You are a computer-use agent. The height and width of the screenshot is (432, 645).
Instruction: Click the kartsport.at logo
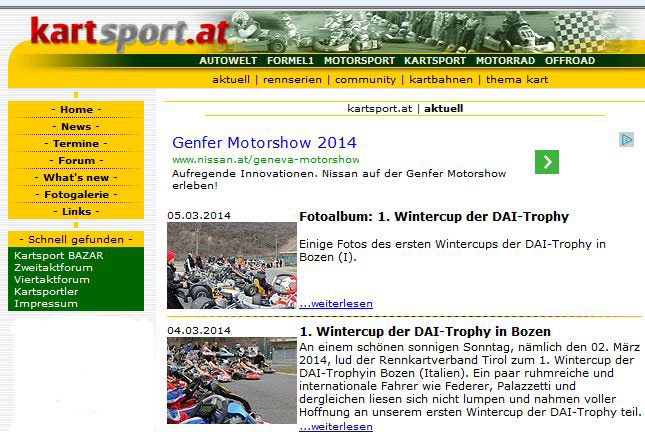tap(129, 33)
